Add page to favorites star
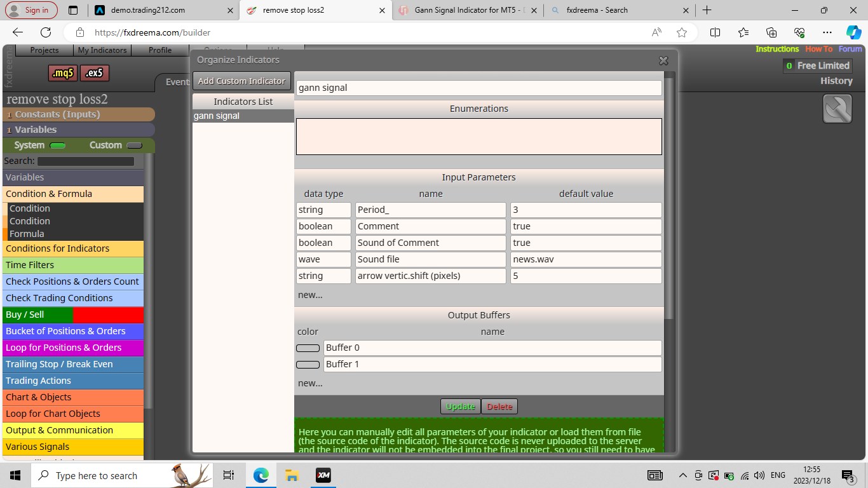 [682, 32]
